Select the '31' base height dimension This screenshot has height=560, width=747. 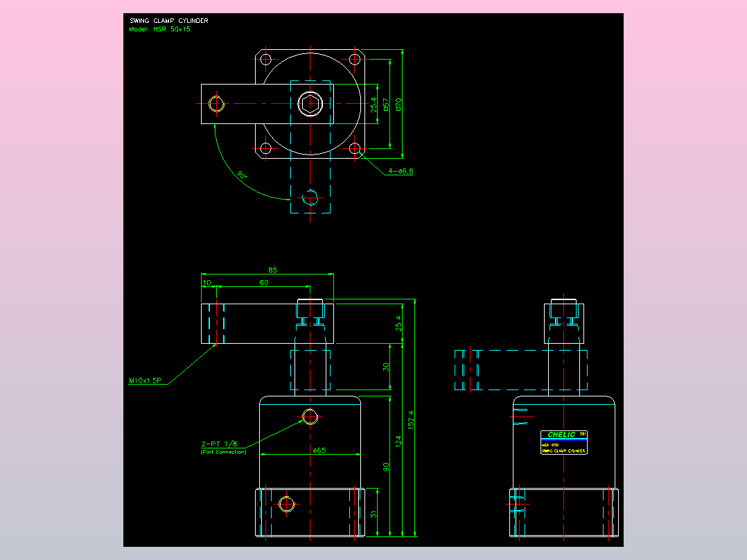pyautogui.click(x=373, y=514)
